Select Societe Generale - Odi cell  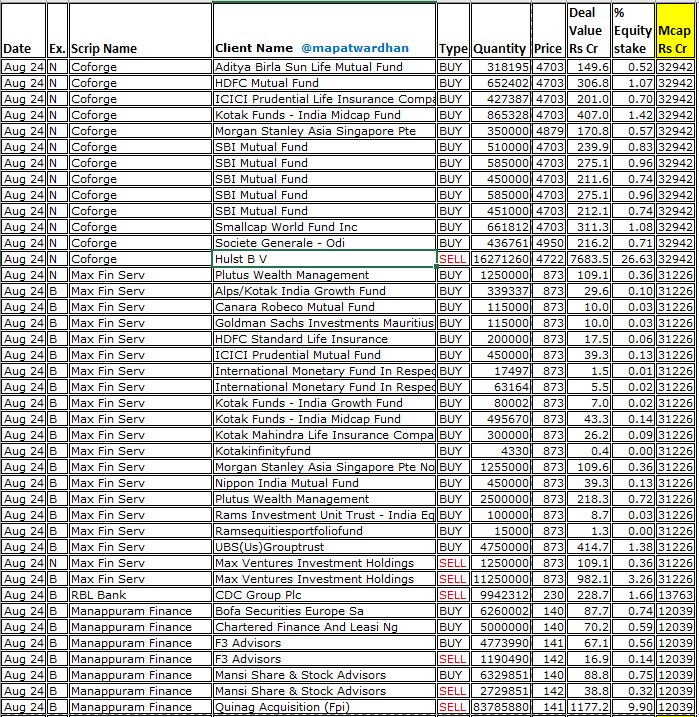click(324, 243)
